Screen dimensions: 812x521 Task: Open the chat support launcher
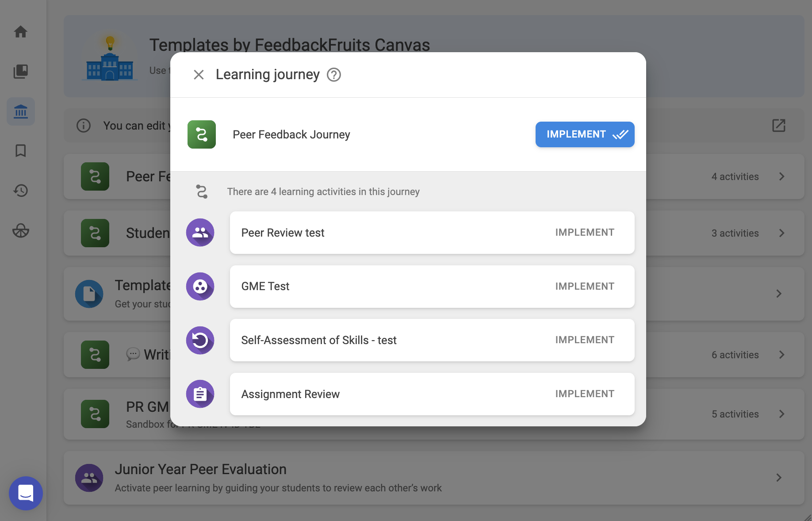26,493
